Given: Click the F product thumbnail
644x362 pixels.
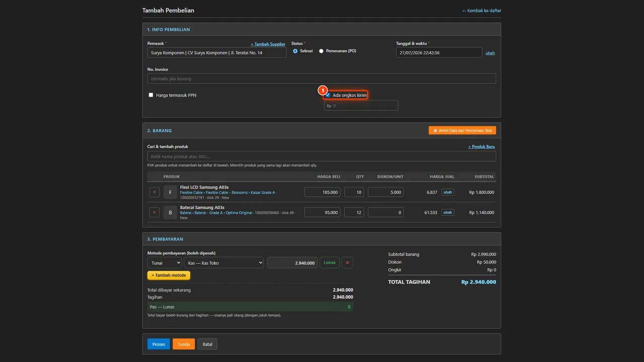Looking at the screenshot, I should coord(170,192).
